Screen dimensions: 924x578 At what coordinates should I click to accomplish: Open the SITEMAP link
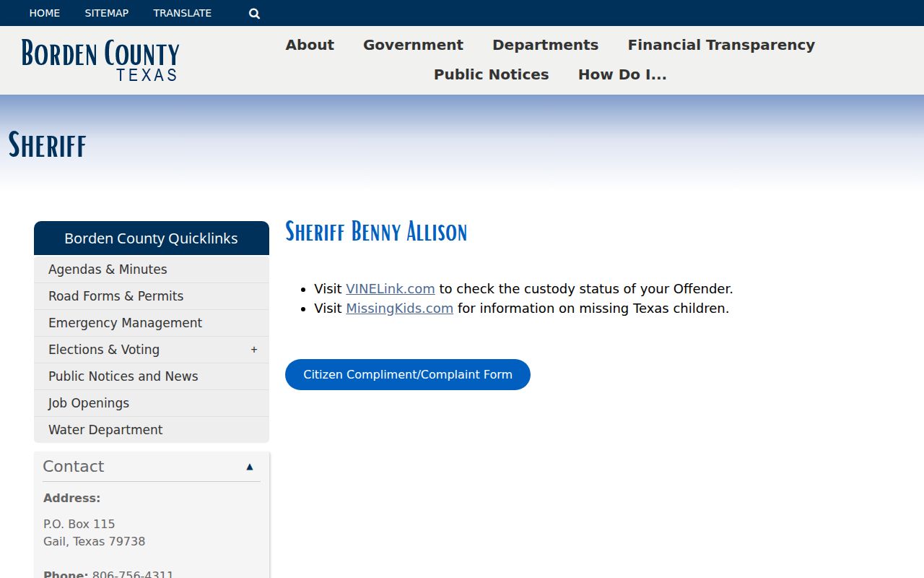(107, 13)
